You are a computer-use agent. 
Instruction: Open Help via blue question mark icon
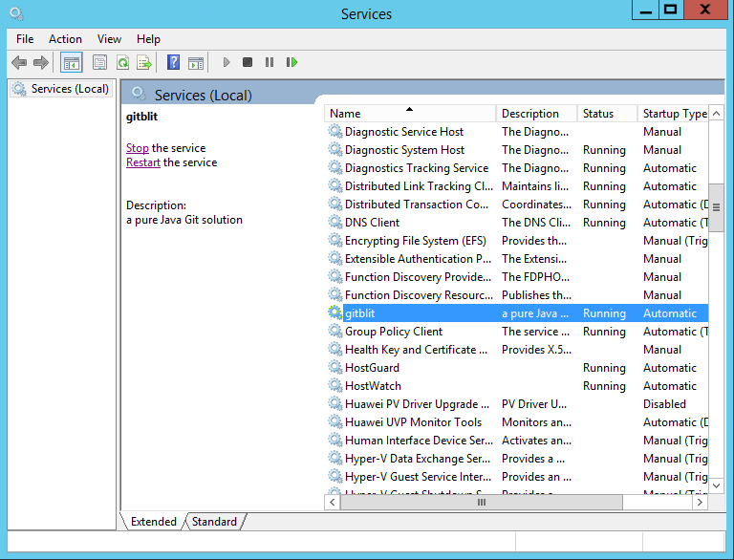tap(173, 63)
